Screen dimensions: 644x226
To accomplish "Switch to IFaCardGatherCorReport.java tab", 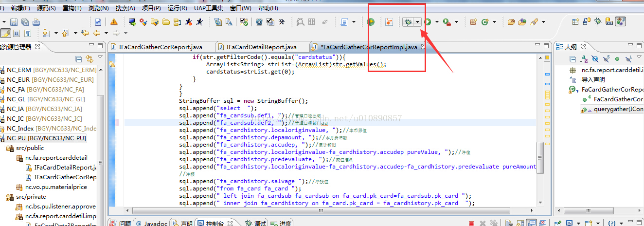I will click(x=160, y=47).
